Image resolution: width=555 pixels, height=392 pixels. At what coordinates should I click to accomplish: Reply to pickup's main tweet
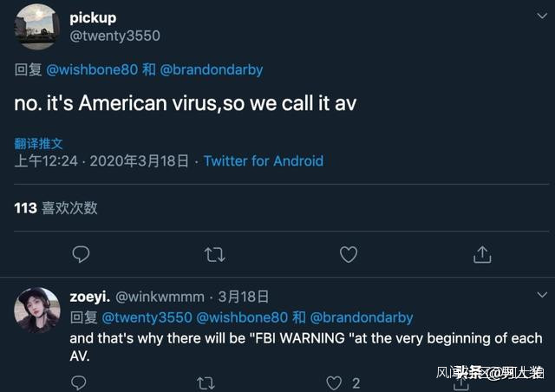[81, 254]
